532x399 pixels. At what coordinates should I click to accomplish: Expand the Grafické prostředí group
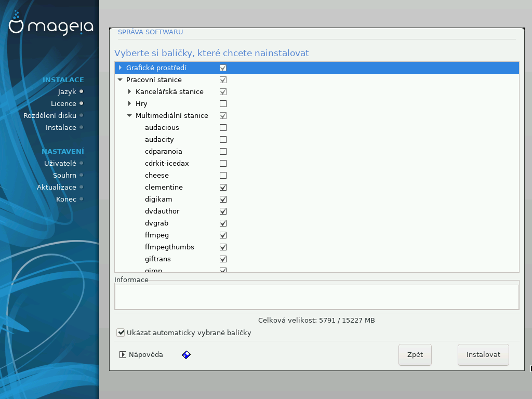click(120, 68)
